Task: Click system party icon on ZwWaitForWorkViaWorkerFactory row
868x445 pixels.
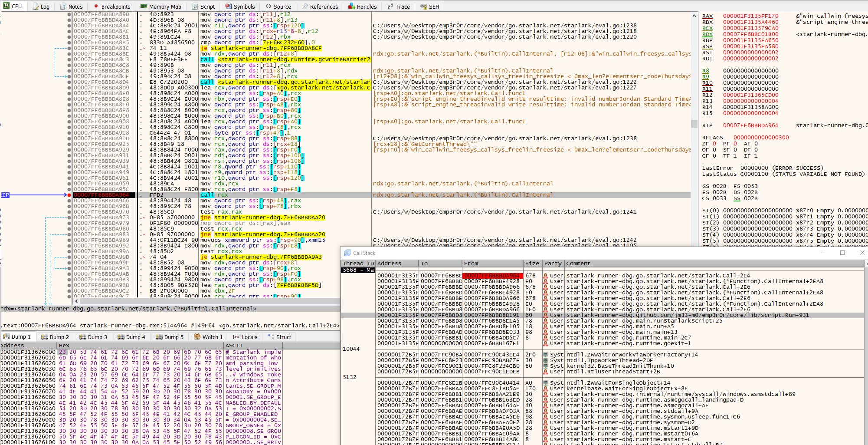Action: click(x=546, y=355)
